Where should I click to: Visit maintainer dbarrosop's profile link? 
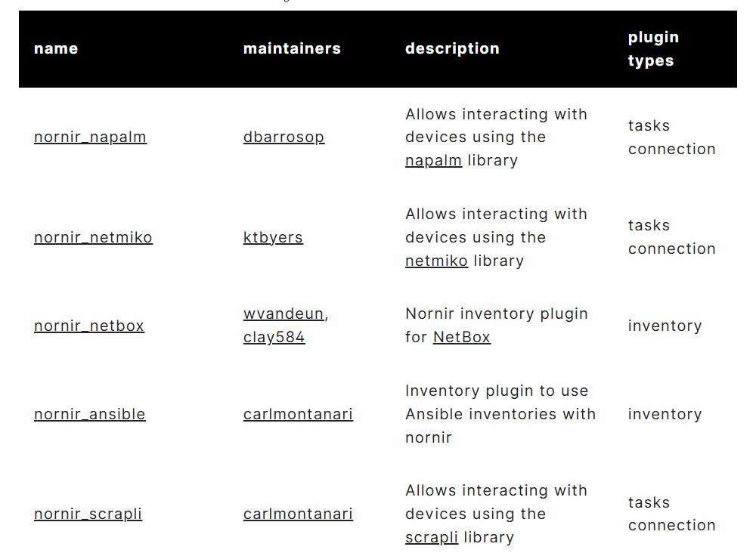(283, 137)
